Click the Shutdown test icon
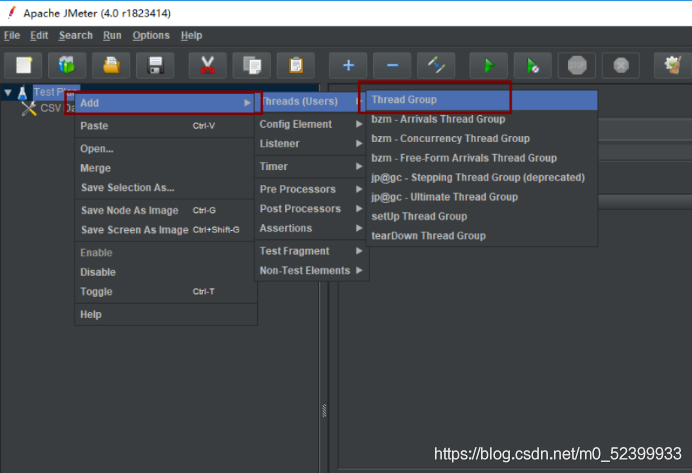The height and width of the screenshot is (473, 692). [x=621, y=66]
